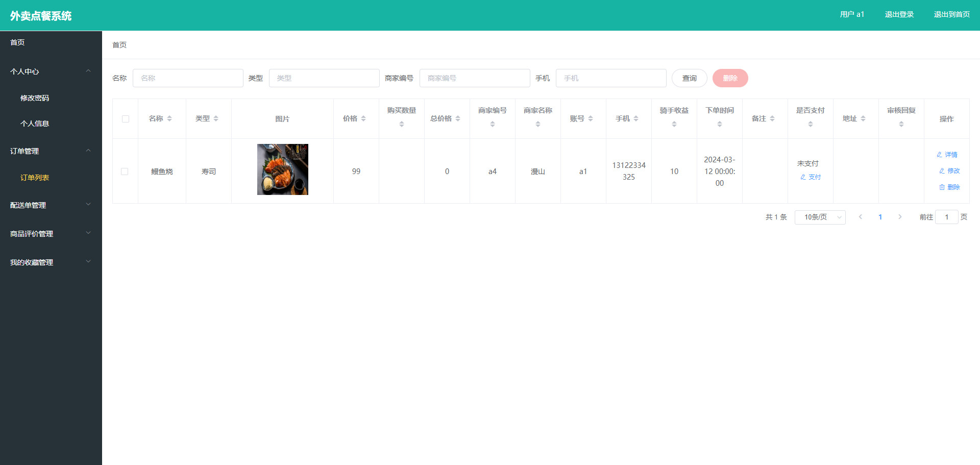Viewport: 980px width, 465px height.
Task: Expand 我的收藏管理 sidebar section
Action: [x=51, y=262]
